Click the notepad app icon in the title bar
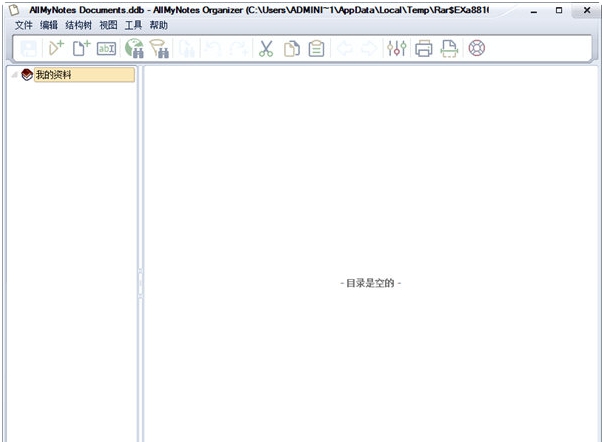 pyautogui.click(x=14, y=10)
